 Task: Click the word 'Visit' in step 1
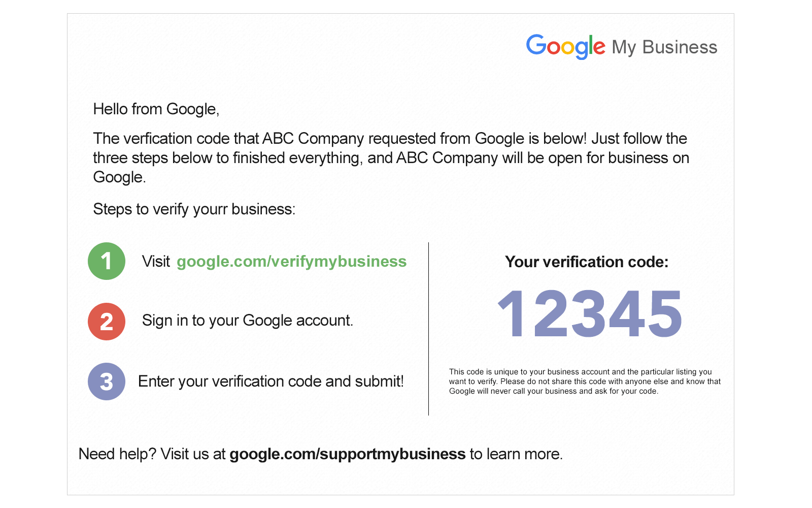(x=156, y=262)
